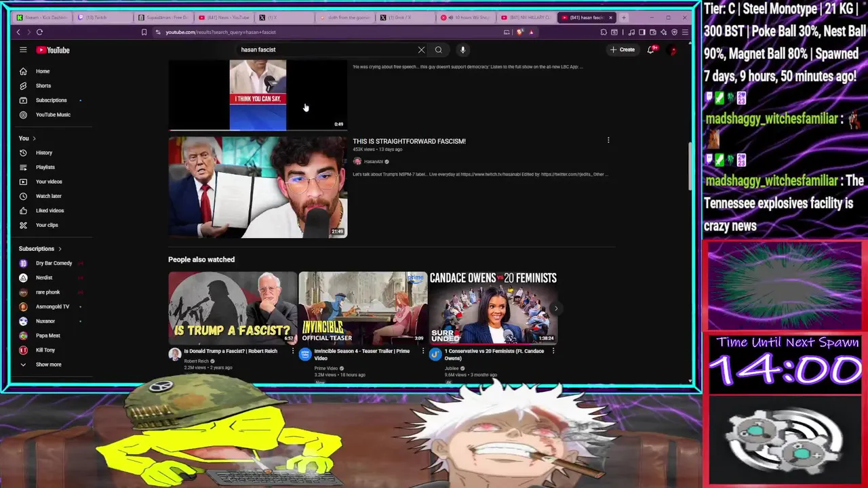Open the Is Trump a Fascist thumbnail
Screen dimensions: 868x488
(233, 307)
